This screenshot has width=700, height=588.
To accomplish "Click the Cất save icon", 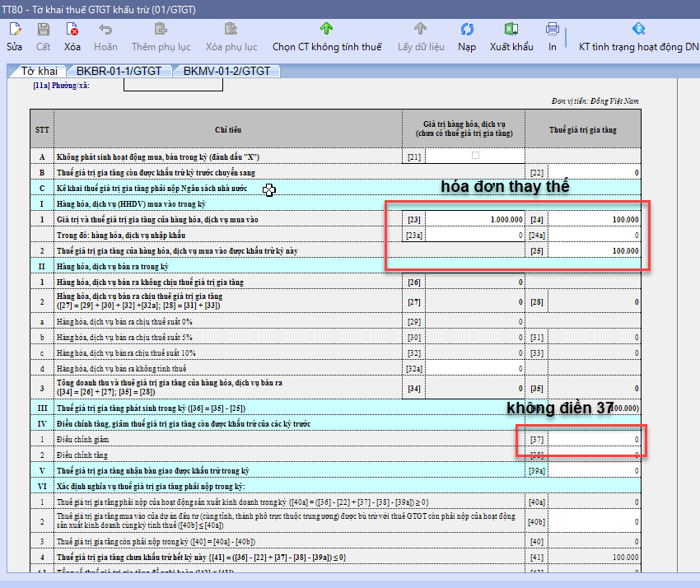I will coord(43,30).
